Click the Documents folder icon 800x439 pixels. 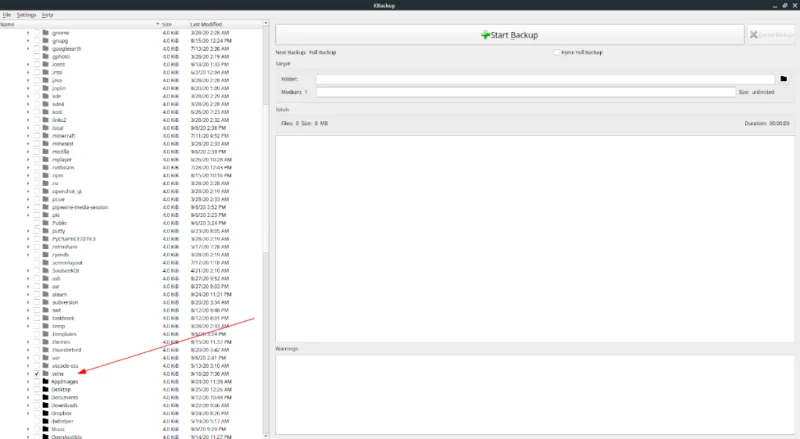45,397
